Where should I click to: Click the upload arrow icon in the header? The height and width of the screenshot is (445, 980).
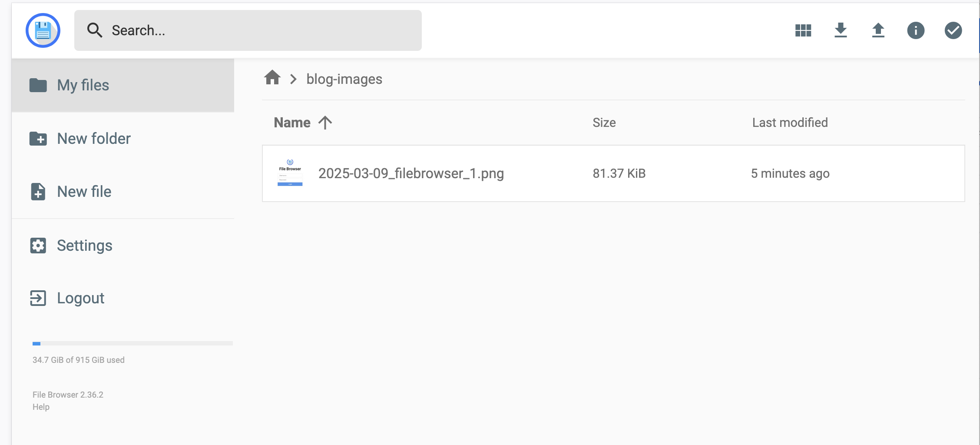[878, 30]
